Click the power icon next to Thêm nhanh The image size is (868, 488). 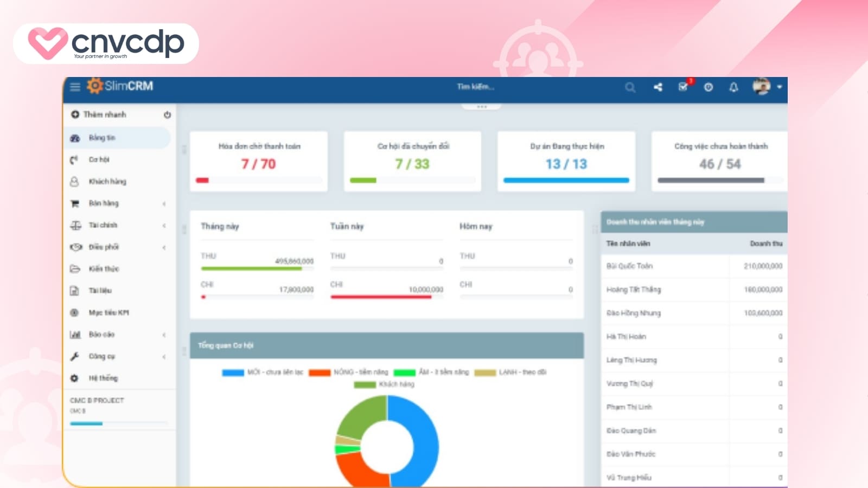point(167,114)
